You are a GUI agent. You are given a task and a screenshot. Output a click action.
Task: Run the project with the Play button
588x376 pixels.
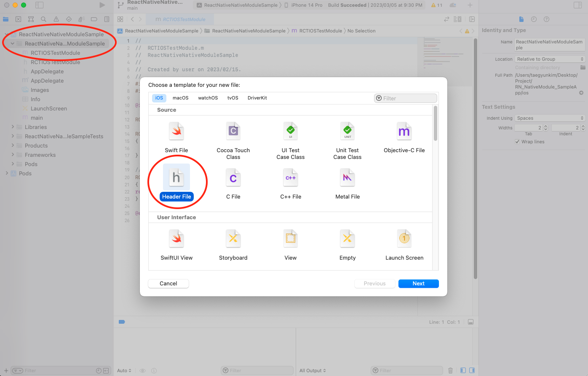coord(102,5)
